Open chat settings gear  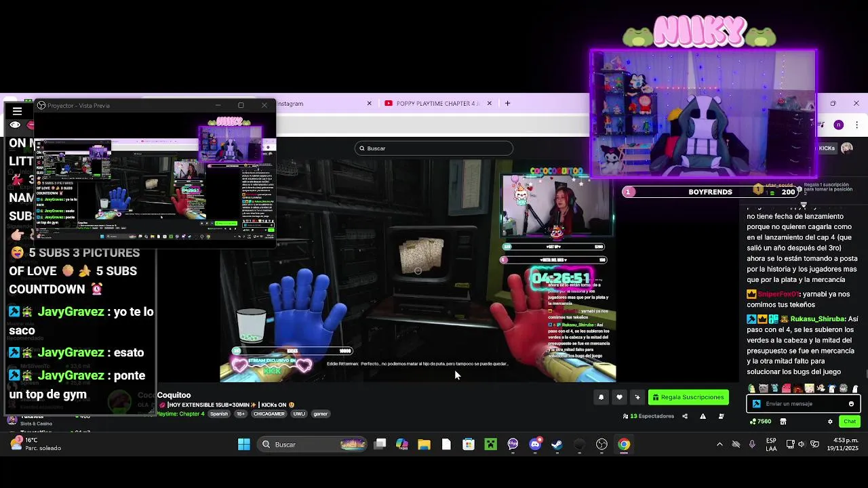830,422
